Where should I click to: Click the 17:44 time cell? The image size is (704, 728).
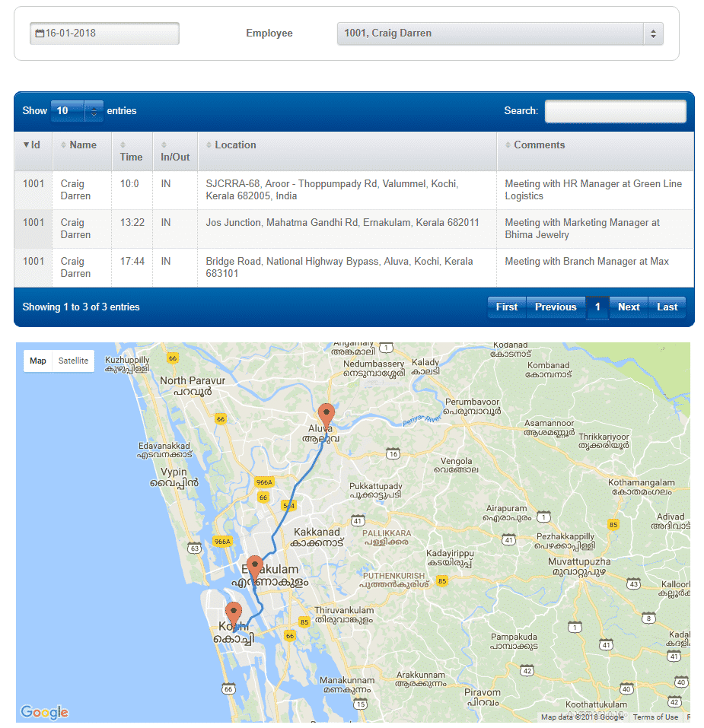[132, 268]
